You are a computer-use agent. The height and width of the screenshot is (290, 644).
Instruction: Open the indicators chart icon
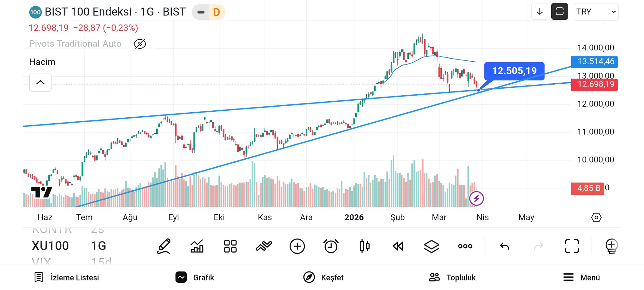pos(197,246)
